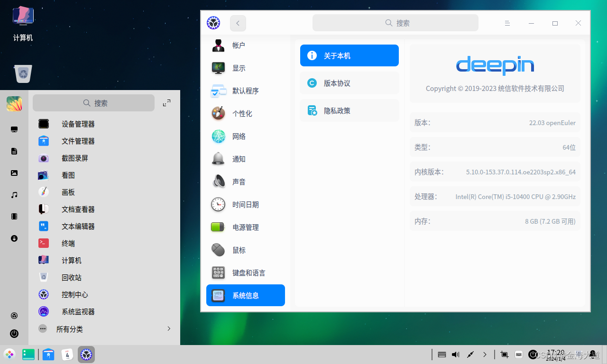Screen dimensions: 607x364
Task: Open the 隐私政策 privacy policy section
Action: click(x=349, y=110)
